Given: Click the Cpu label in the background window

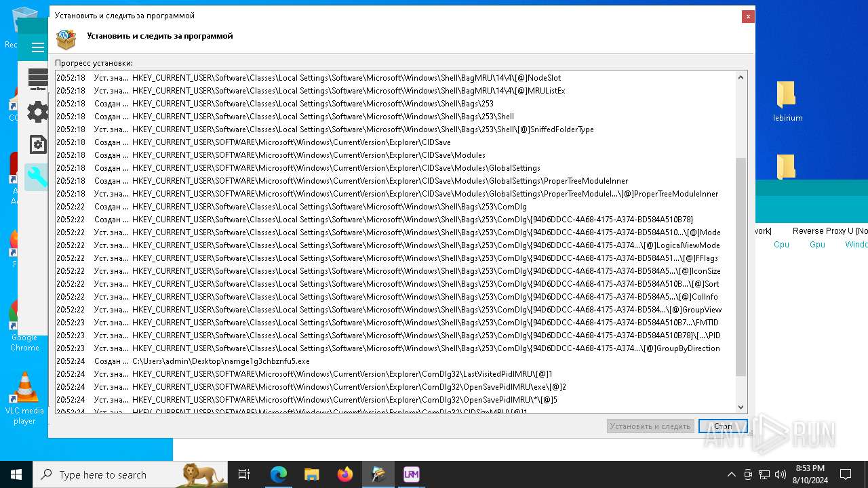Looking at the screenshot, I should point(781,244).
